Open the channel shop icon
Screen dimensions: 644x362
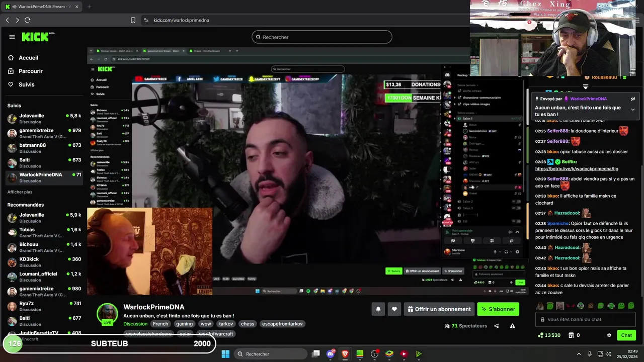click(571, 335)
